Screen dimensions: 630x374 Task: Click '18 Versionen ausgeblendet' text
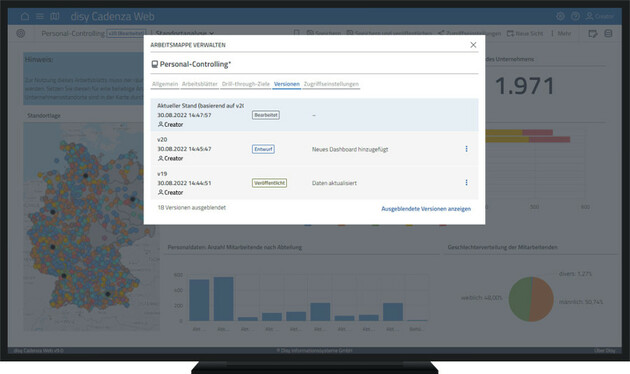tap(192, 208)
